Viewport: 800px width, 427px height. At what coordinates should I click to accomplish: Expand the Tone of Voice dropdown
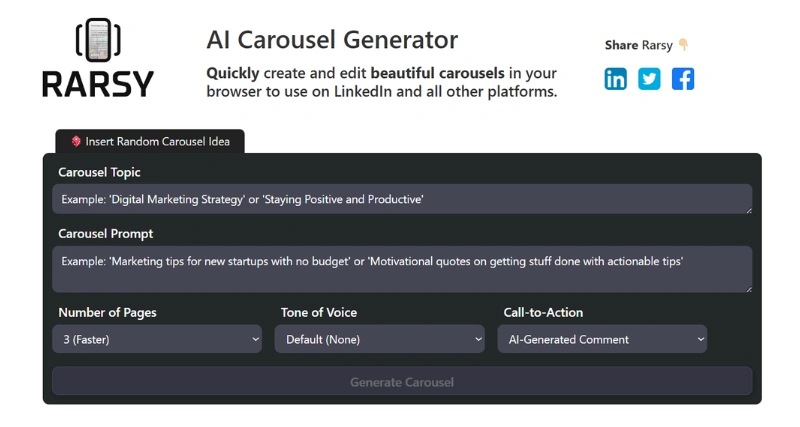[x=381, y=339]
